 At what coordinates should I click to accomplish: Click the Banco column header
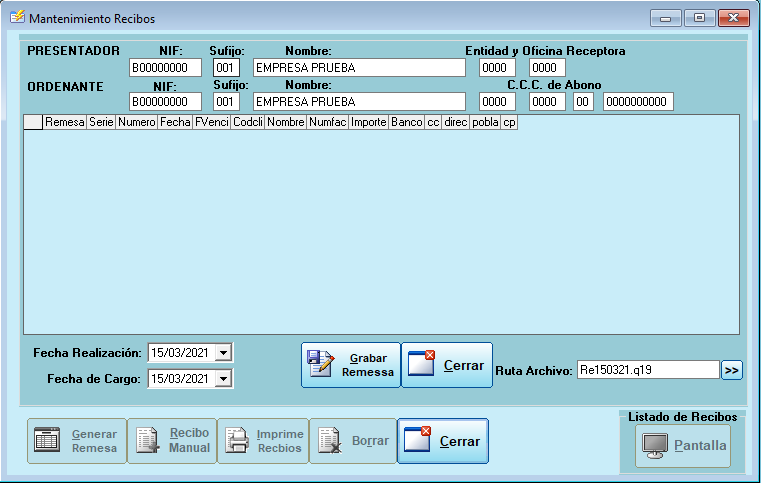point(407,122)
